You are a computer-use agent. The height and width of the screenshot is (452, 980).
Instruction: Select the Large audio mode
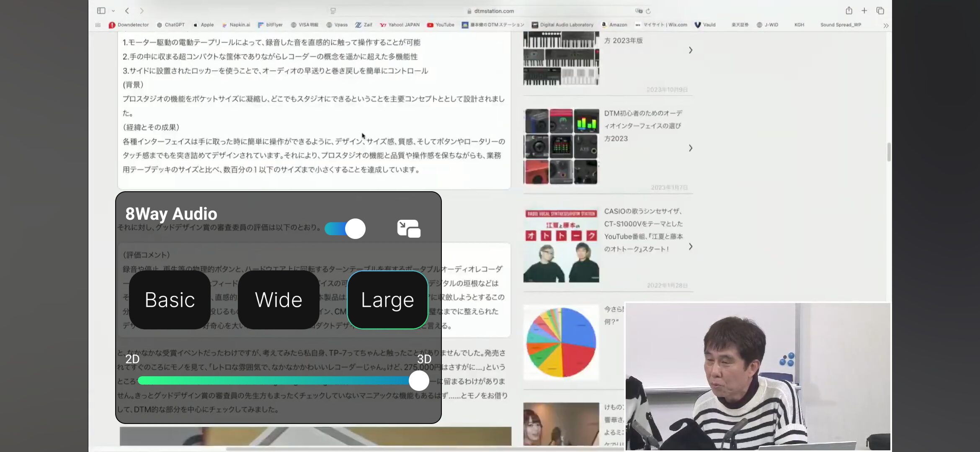[x=387, y=300]
